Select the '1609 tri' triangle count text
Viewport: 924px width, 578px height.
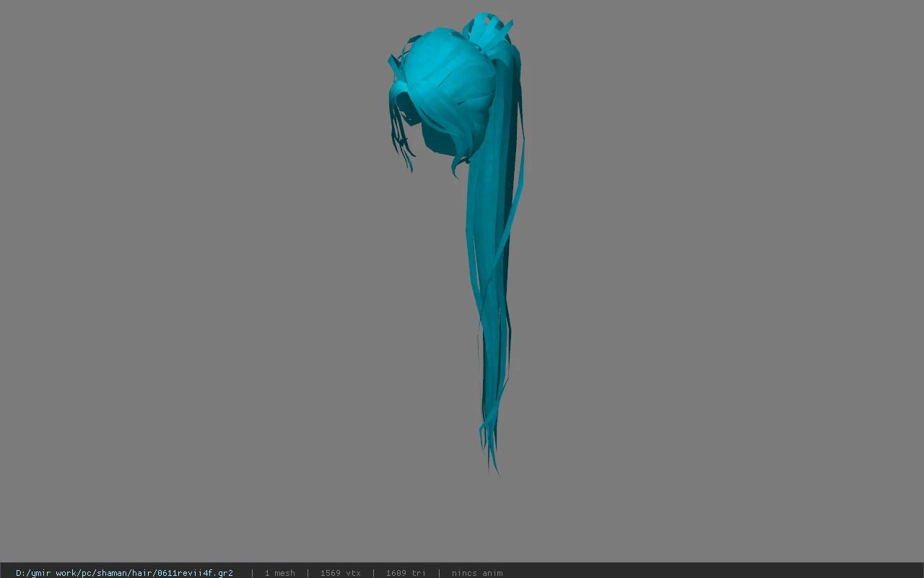[406, 573]
